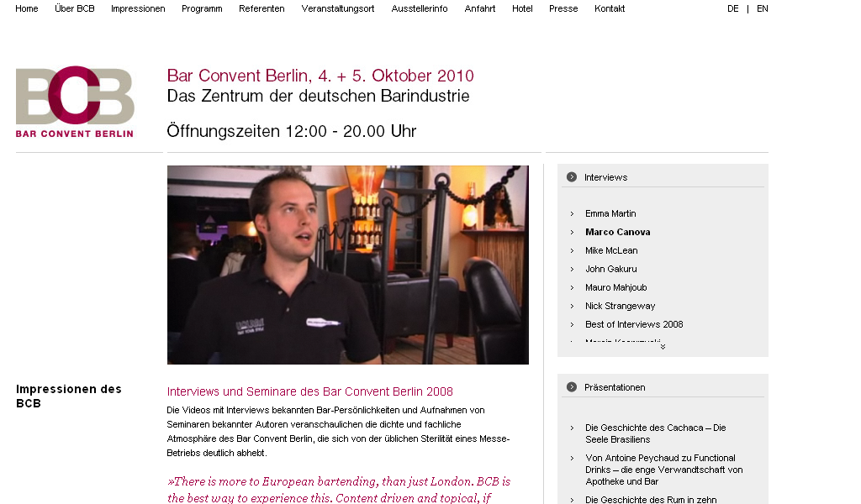This screenshot has height=504, width=861.
Task: Click the BCB Bar Convent Berlin logo
Action: (75, 102)
